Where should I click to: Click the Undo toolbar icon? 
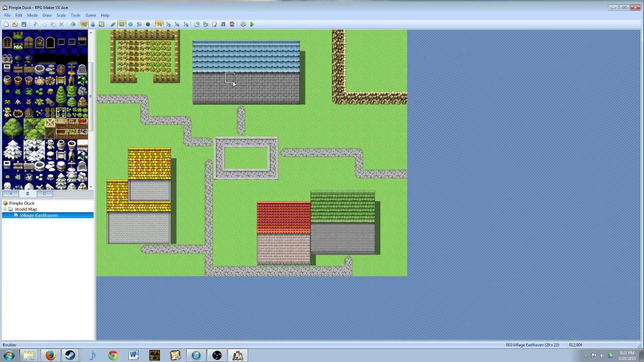pyautogui.click(x=72, y=24)
